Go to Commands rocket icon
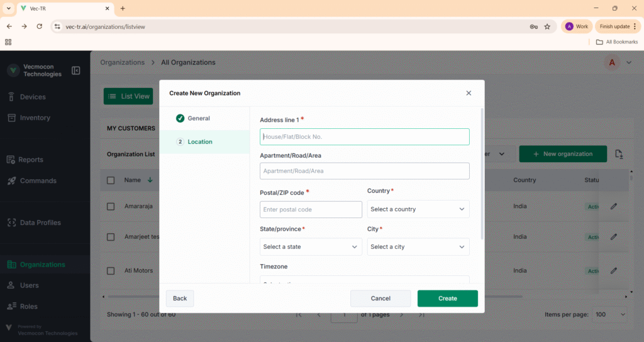 (12, 181)
